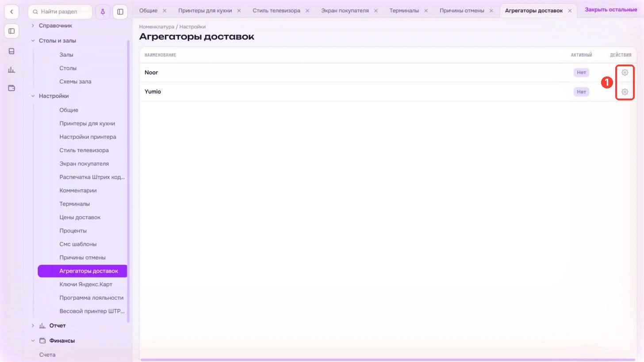The width and height of the screenshot is (644, 362).
Task: Close the Принтеры для кухни tab
Action: pos(239,11)
